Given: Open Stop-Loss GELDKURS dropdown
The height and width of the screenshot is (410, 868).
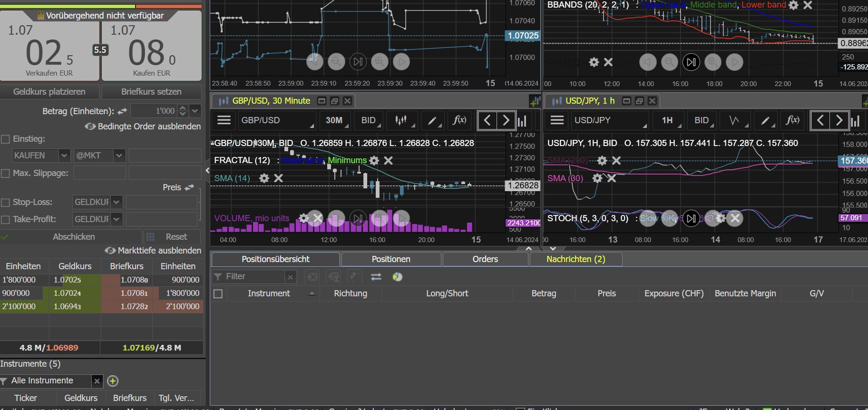Looking at the screenshot, I should point(117,202).
